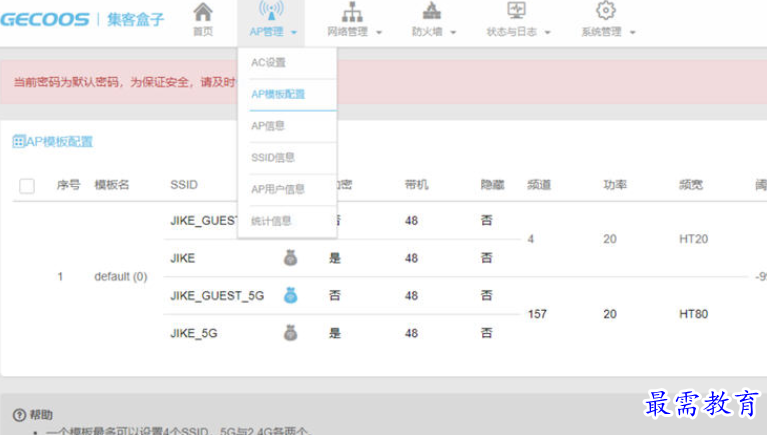
Task: Expand the 状态与日志 dropdown arrow
Action: click(547, 32)
